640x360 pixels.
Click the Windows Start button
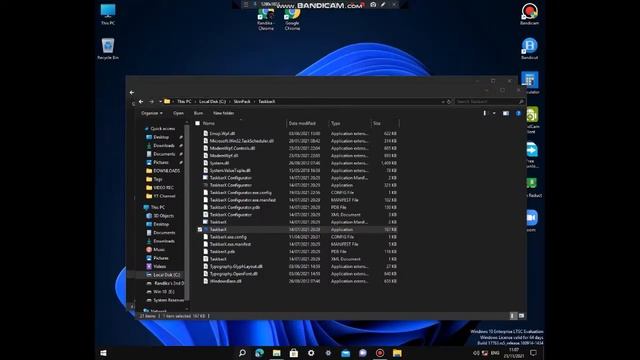click(x=104, y=353)
